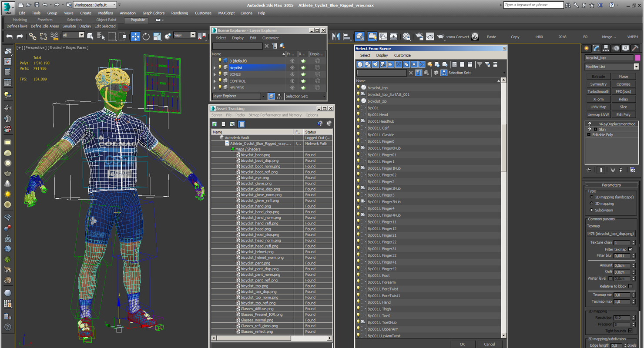Viewport: 644px width, 348px height.
Task: Click OK in Select From Scene
Action: click(462, 344)
